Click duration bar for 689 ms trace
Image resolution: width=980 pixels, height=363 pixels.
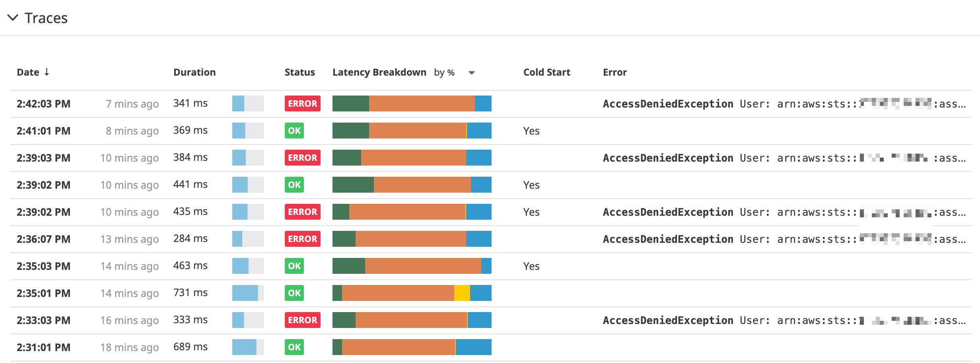(248, 347)
